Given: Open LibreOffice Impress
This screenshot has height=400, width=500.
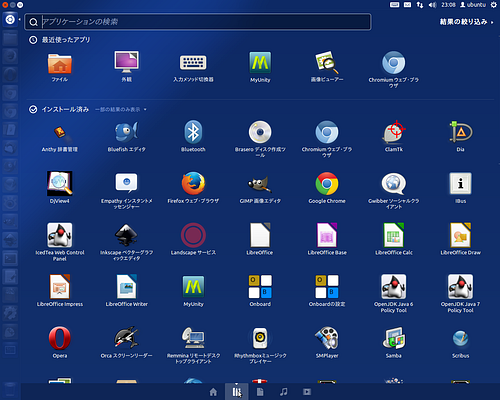Looking at the screenshot, I should (x=60, y=287).
